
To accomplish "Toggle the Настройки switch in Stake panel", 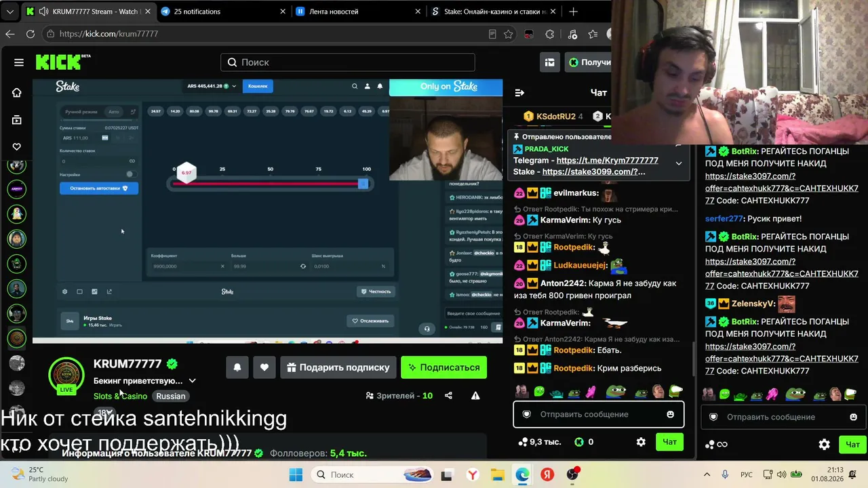I will 130,174.
